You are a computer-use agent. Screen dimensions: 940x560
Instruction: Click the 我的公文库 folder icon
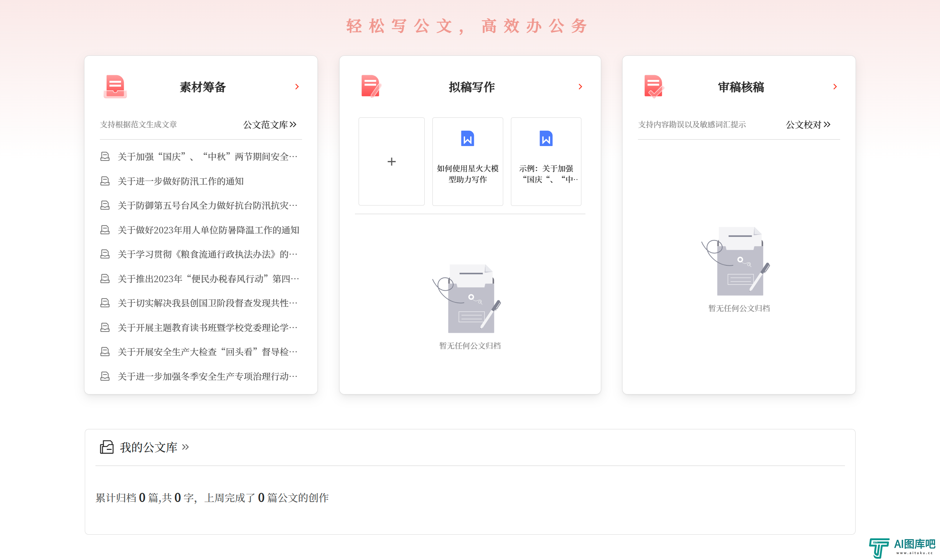[106, 447]
